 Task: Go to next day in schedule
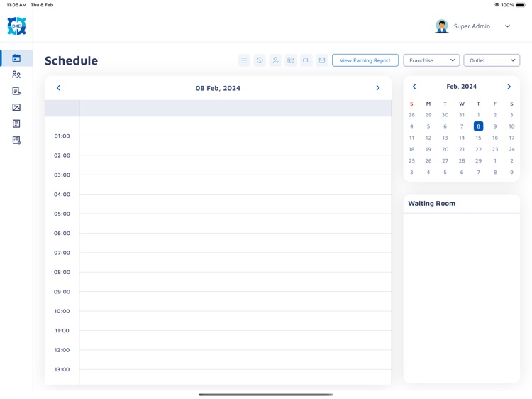(377, 88)
